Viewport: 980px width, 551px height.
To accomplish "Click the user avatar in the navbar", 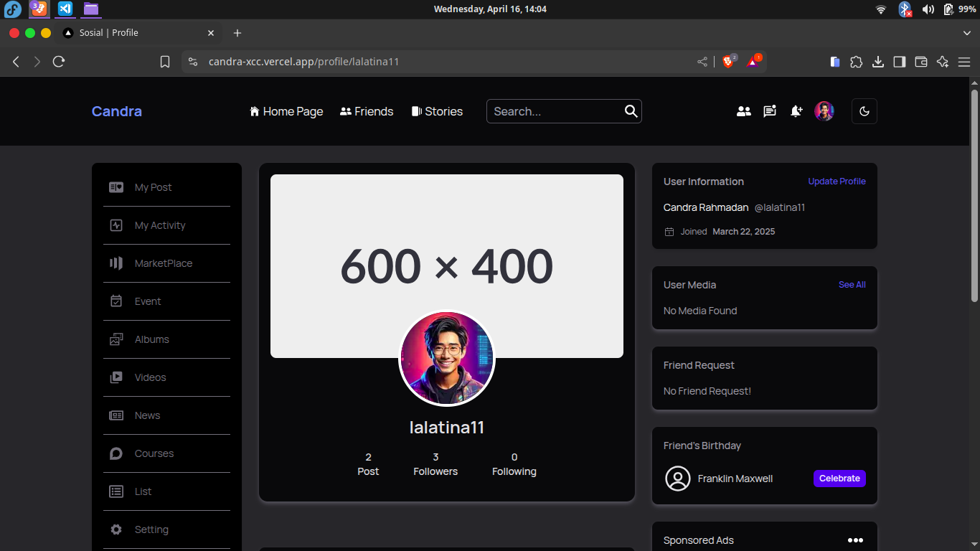I will pyautogui.click(x=824, y=111).
